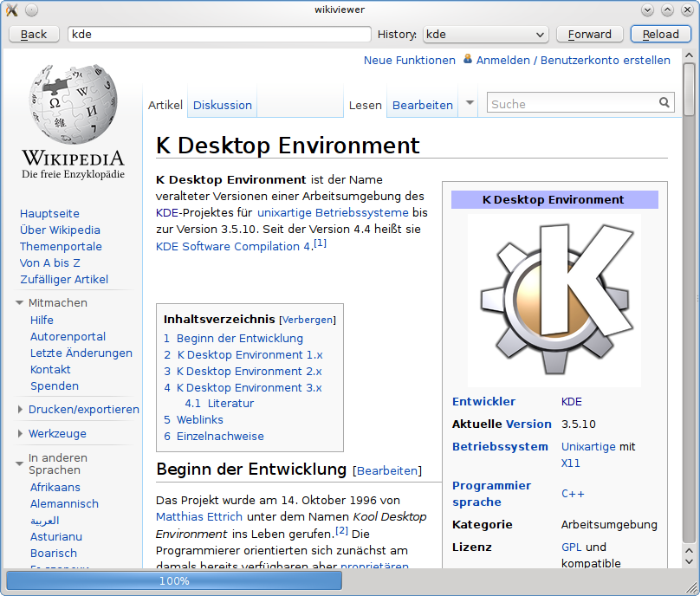Click the Forward button
Viewport: 700px width, 596px height.
click(589, 35)
